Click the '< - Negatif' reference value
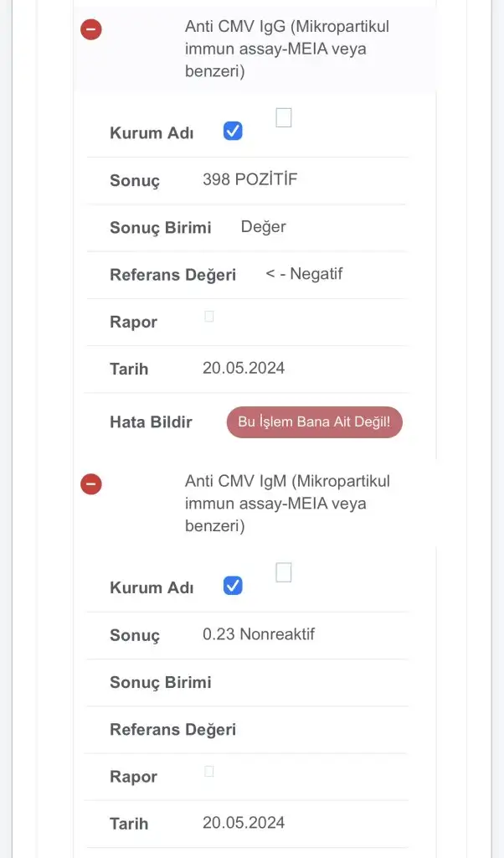The height and width of the screenshot is (858, 504). [304, 274]
